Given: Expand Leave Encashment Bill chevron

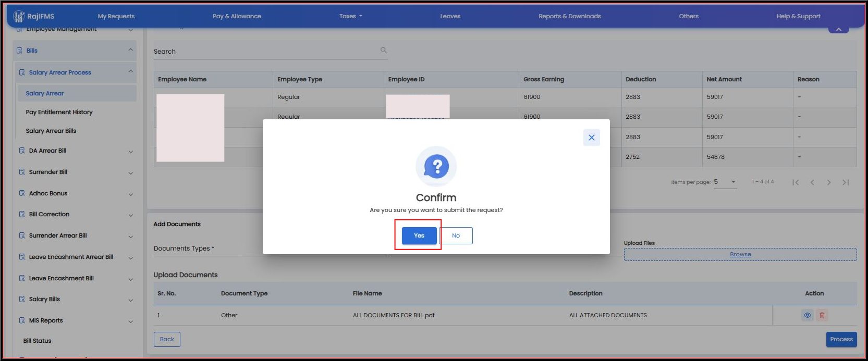Looking at the screenshot, I should (130, 279).
